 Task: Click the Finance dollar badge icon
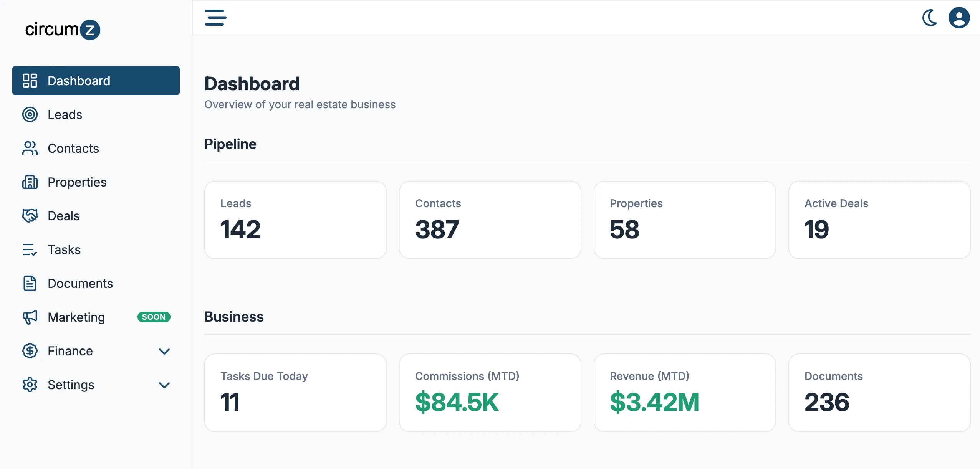click(x=30, y=351)
